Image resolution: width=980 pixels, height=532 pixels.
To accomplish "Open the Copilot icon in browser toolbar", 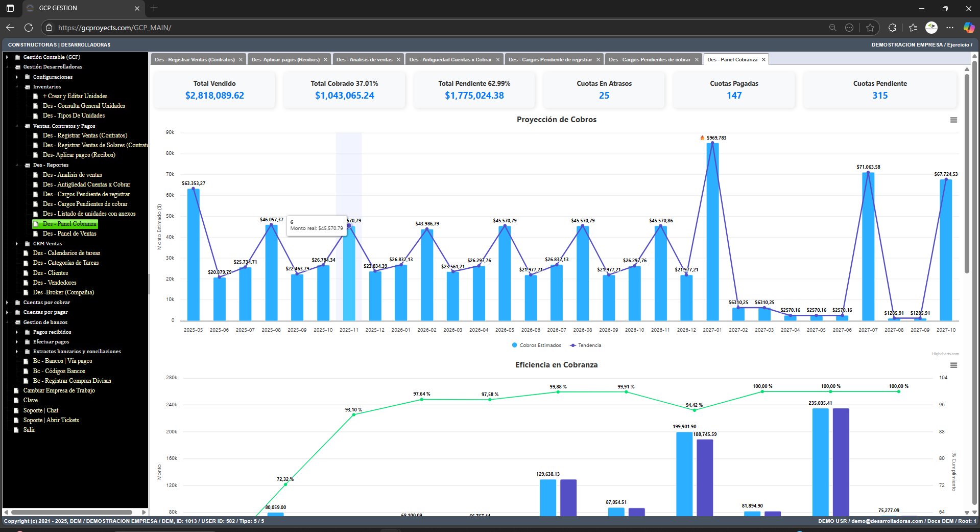I will tap(968, 28).
